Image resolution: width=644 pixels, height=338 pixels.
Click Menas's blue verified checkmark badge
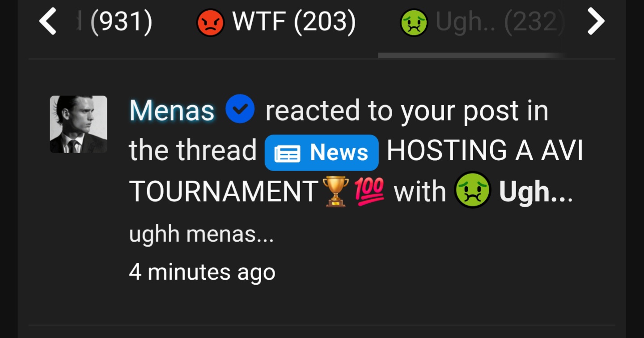[x=240, y=109]
